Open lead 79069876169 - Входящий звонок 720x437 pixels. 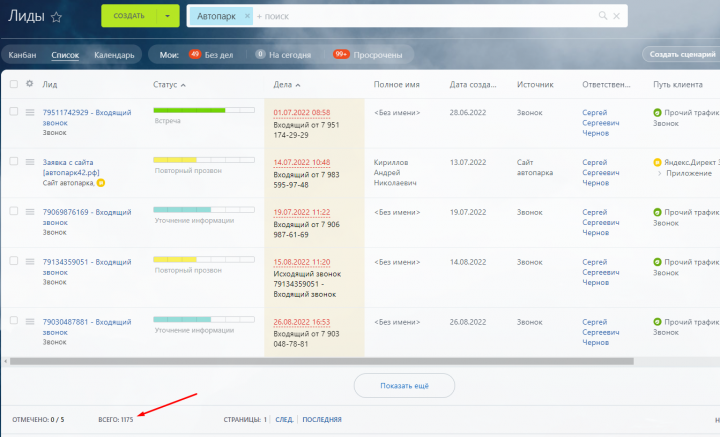(x=87, y=217)
